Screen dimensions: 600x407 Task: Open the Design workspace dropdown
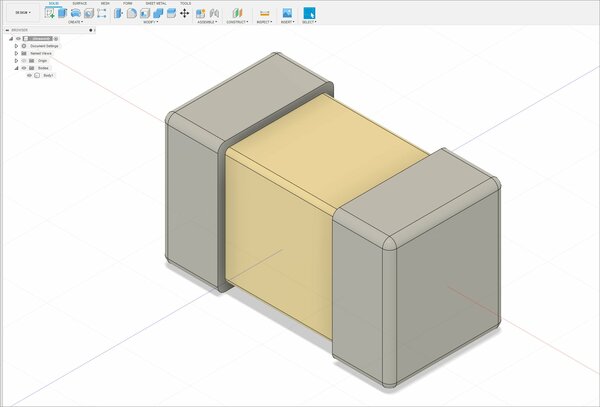click(23, 13)
